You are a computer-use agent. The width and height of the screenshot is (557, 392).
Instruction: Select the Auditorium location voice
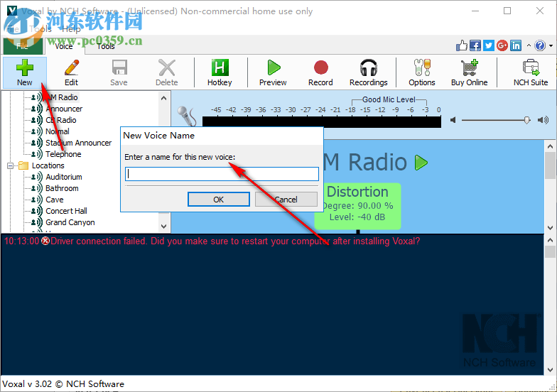click(64, 177)
